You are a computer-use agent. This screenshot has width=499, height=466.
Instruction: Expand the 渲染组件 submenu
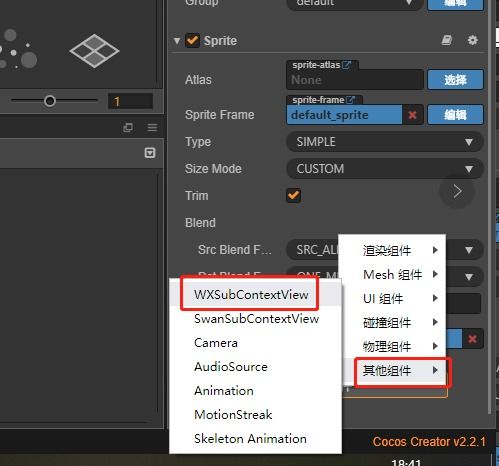coord(392,250)
